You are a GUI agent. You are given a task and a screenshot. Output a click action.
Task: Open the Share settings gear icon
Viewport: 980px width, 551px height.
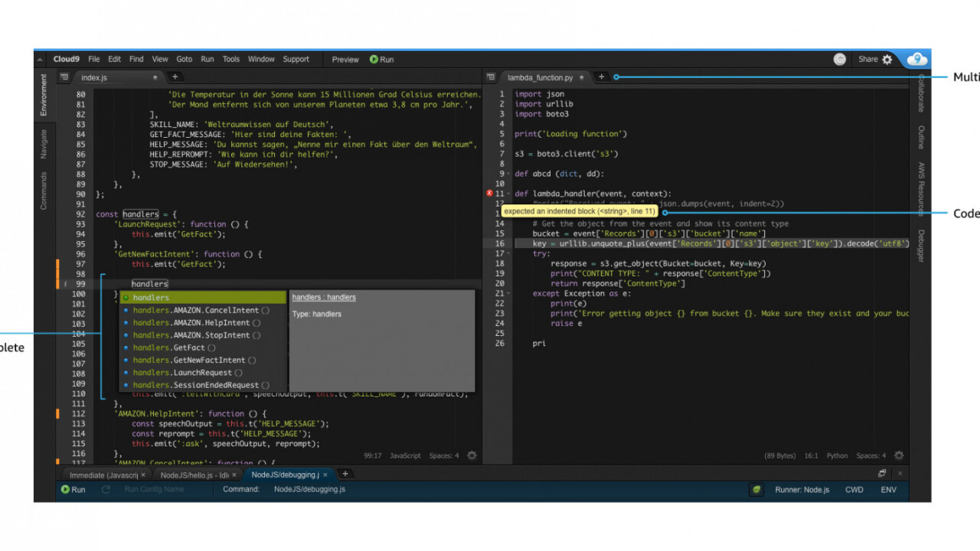(x=887, y=60)
